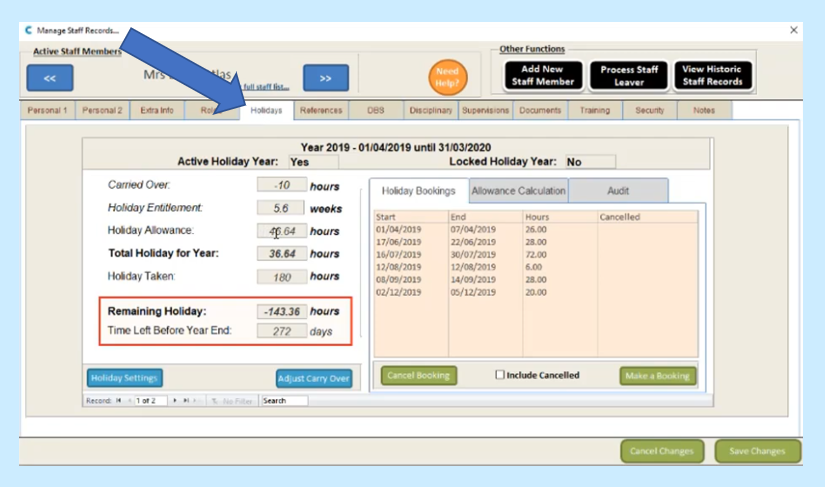Open the Personal 1 tab
This screenshot has height=487, width=825.
point(47,110)
